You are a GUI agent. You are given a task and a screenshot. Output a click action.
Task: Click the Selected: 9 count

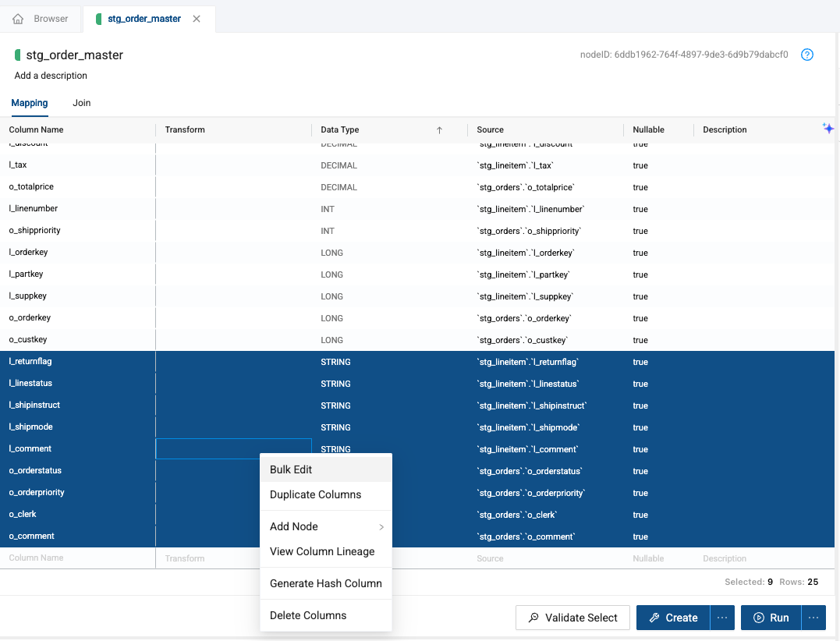coord(749,582)
